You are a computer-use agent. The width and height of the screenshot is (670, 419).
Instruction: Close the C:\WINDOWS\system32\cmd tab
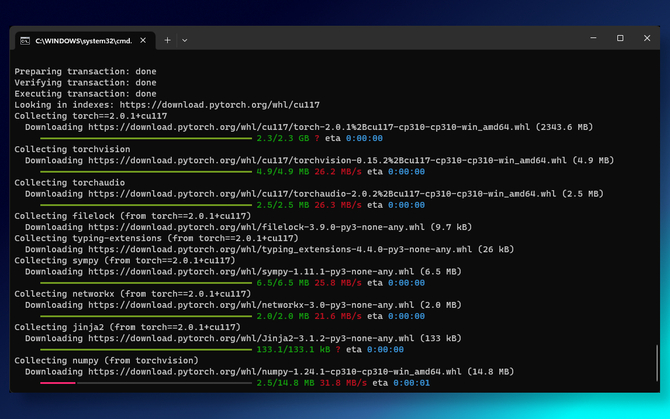pos(143,40)
